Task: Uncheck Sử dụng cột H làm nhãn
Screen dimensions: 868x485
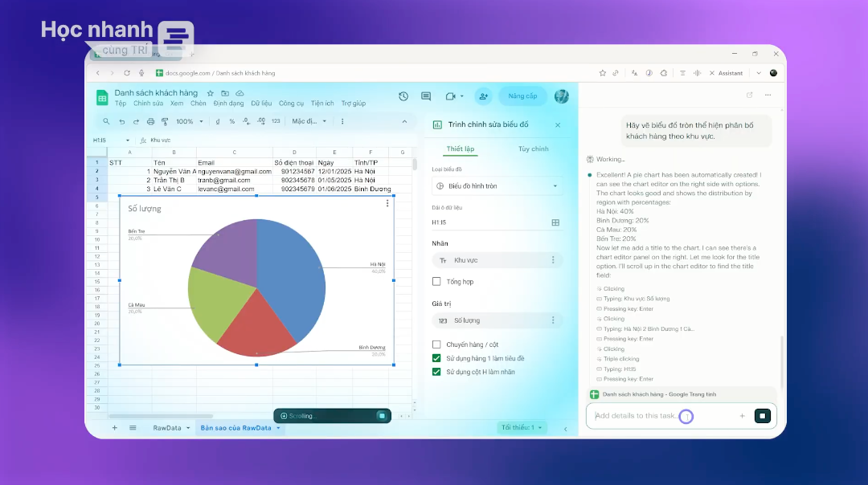Action: click(436, 373)
